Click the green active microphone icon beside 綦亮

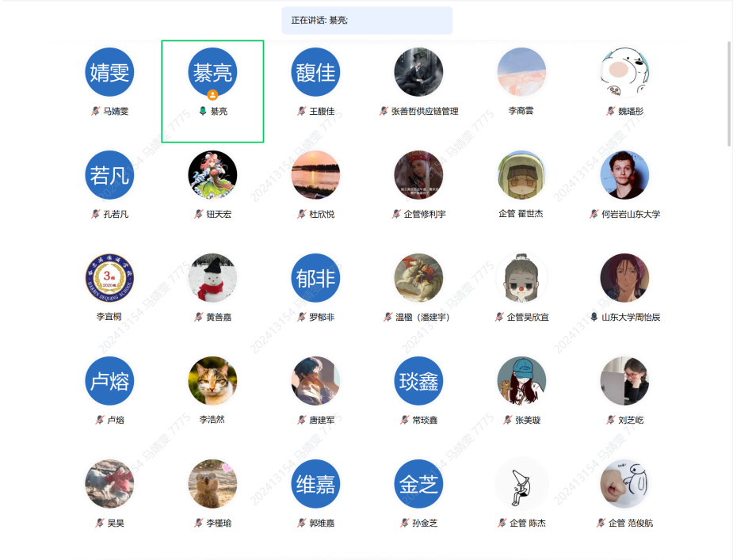pos(203,112)
